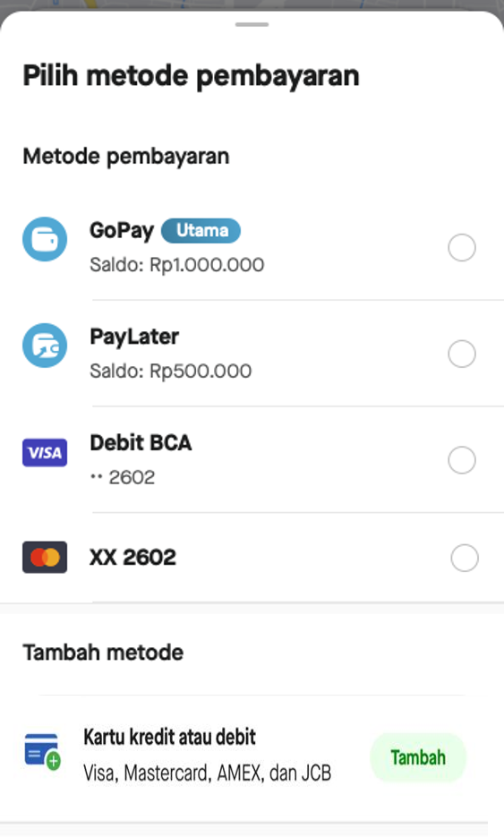Click the Tambah button
The height and width of the screenshot is (837, 504).
418,757
